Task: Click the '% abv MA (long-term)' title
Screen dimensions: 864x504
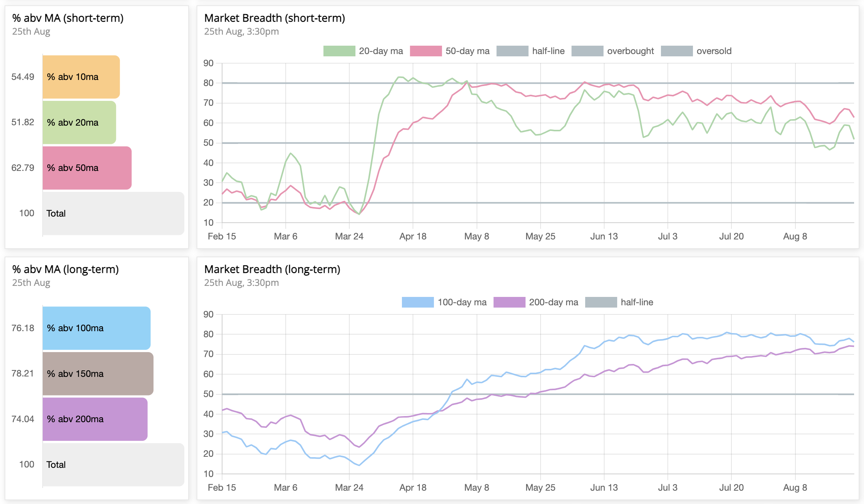Action: [66, 270]
